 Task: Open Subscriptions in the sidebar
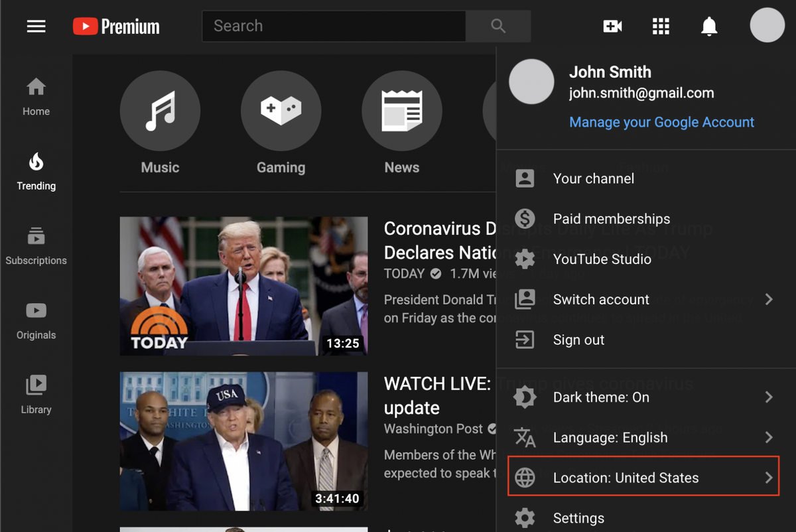(36, 245)
